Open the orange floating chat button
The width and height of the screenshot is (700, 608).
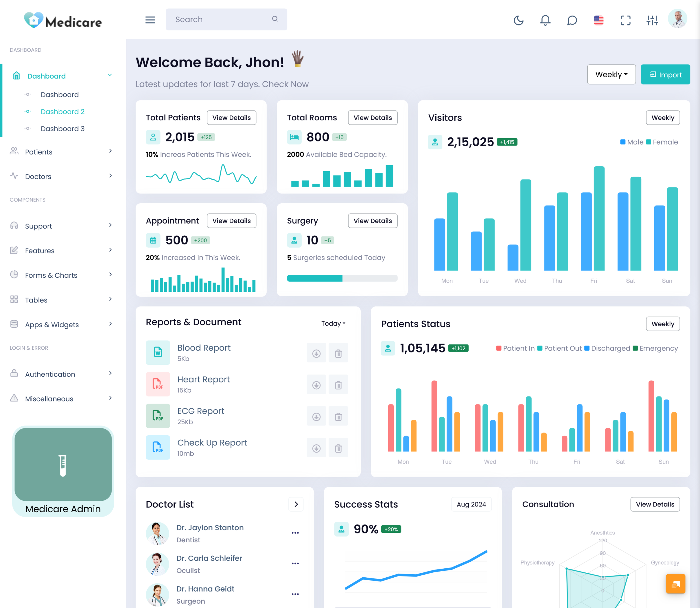pos(675,584)
